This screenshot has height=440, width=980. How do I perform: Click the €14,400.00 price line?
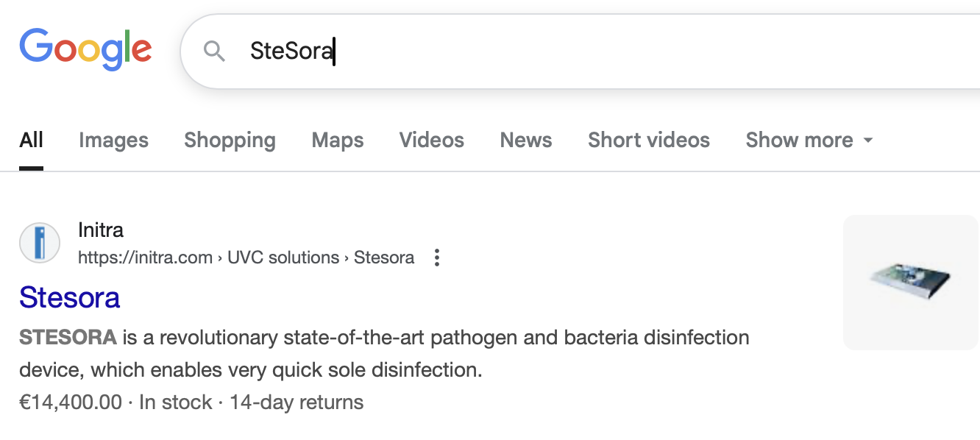pos(191,402)
